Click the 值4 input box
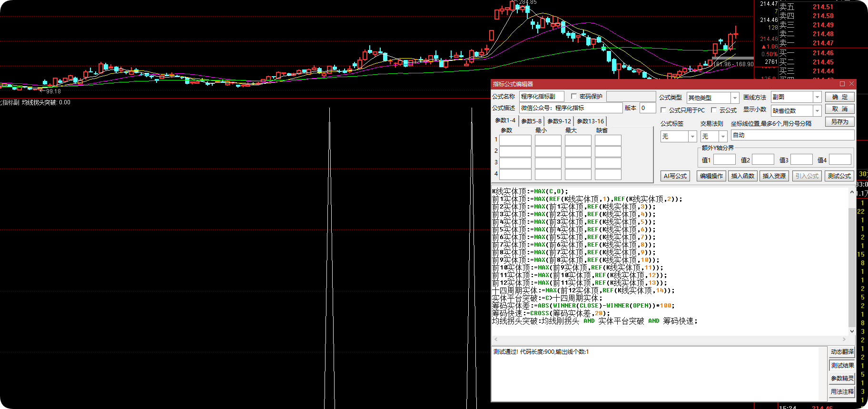This screenshot has width=868, height=409. point(840,160)
